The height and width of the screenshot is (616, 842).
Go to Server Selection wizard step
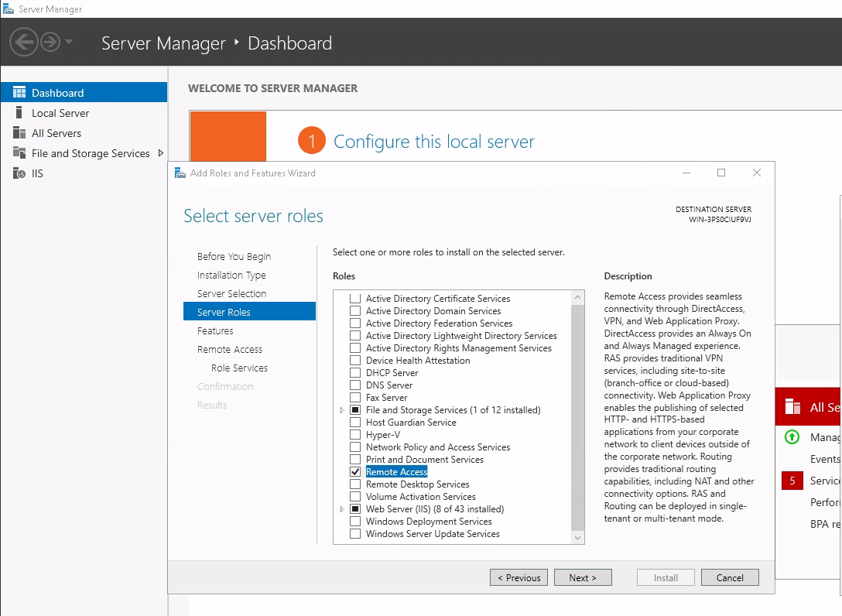(x=231, y=293)
